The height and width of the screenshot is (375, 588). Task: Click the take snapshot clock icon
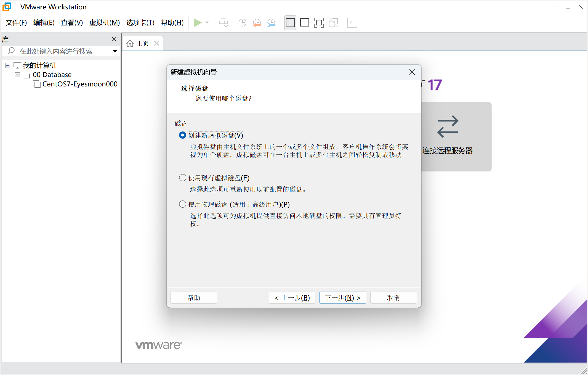tap(242, 23)
